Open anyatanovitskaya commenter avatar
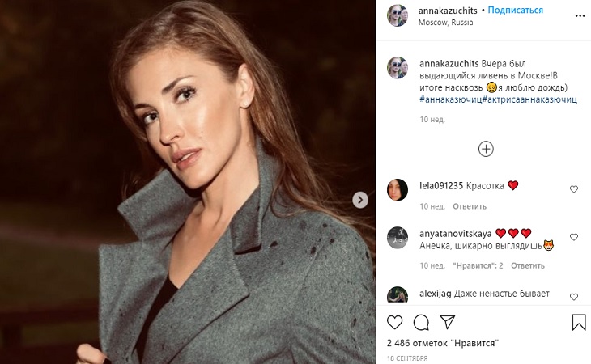 [398, 238]
